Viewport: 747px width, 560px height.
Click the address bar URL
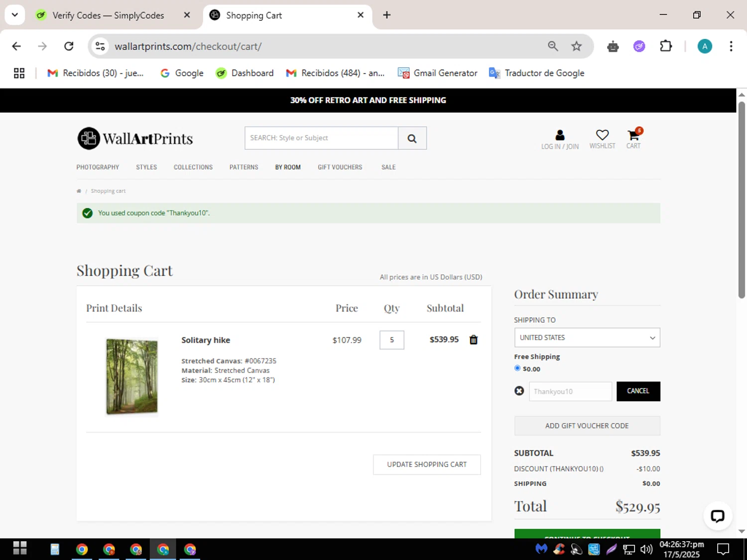click(x=188, y=46)
